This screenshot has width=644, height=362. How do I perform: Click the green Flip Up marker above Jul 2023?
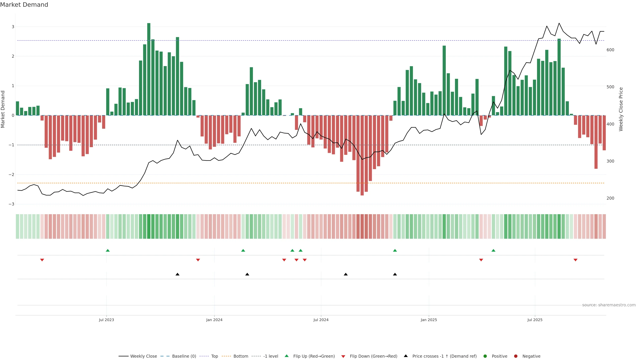tap(108, 250)
